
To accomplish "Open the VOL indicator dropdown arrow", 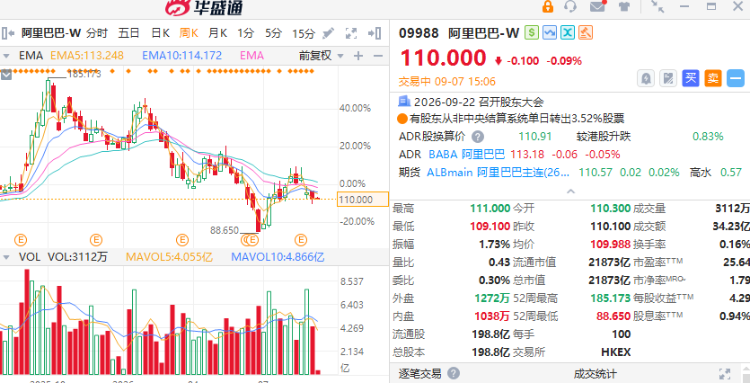I will [6, 257].
